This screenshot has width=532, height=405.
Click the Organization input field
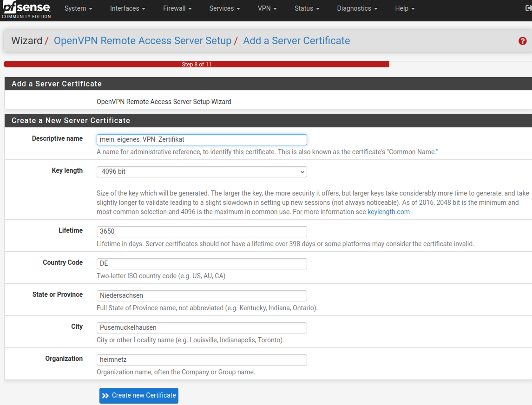pos(202,360)
